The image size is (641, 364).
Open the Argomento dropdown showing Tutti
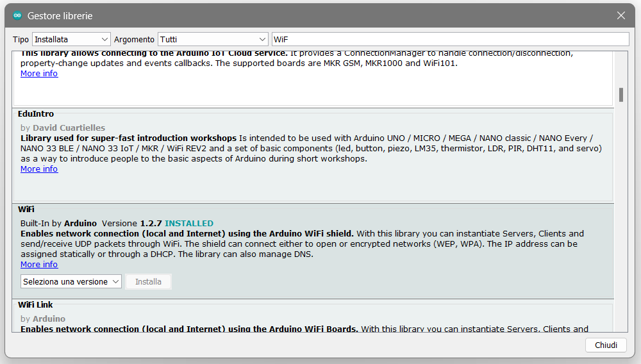tap(213, 39)
